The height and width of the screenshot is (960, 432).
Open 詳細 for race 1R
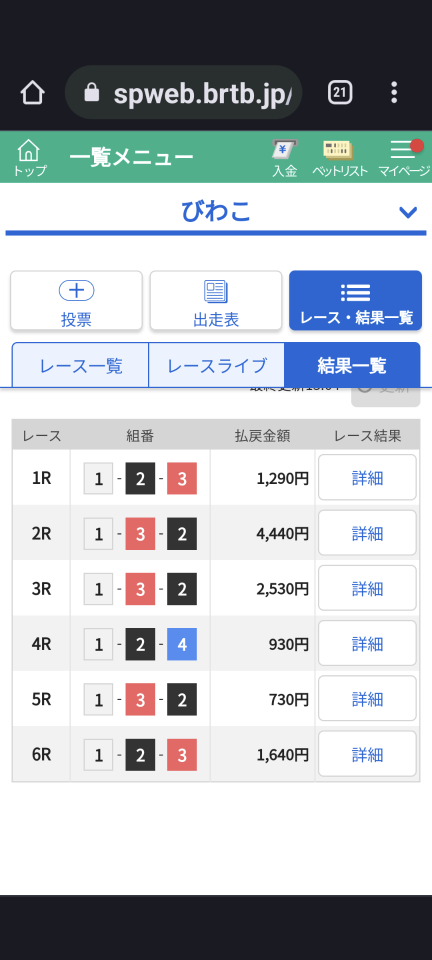point(367,478)
